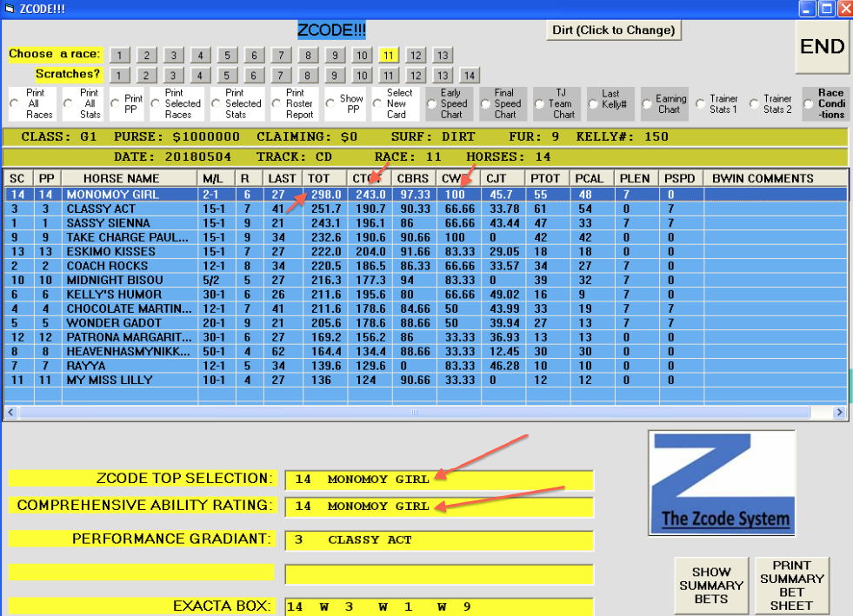Choose the Earning Chart radio option
Screen dimensions: 853x616
tap(647, 104)
